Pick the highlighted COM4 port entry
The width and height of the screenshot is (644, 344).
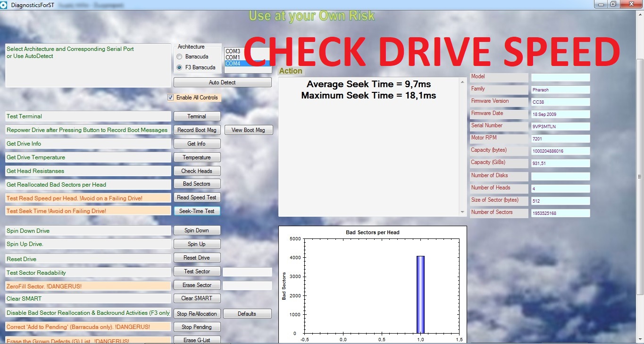click(x=248, y=63)
